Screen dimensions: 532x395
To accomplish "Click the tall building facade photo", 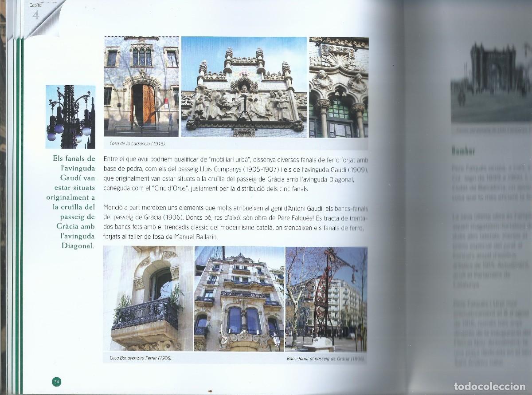I will coord(239,299).
